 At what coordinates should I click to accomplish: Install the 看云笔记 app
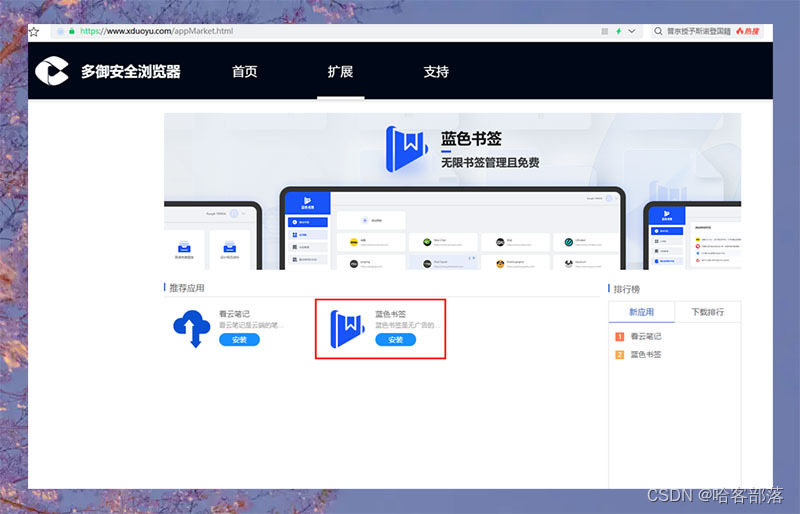click(x=239, y=339)
